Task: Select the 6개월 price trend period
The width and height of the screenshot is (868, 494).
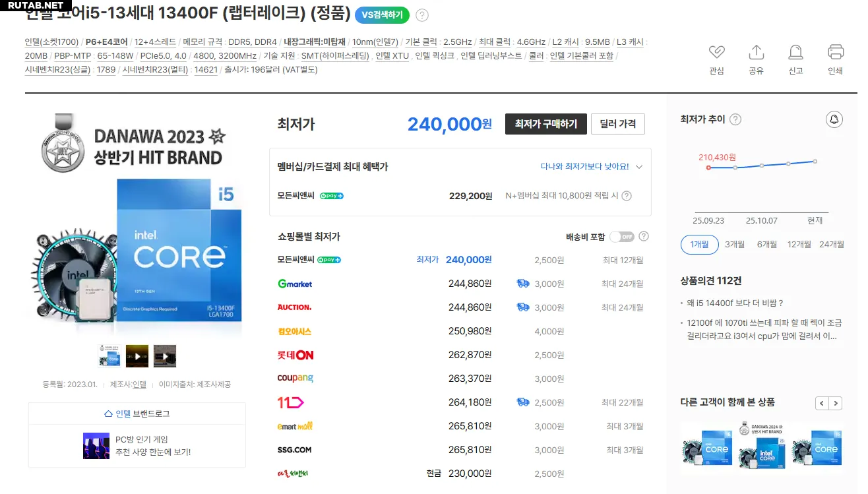Action: tap(766, 244)
